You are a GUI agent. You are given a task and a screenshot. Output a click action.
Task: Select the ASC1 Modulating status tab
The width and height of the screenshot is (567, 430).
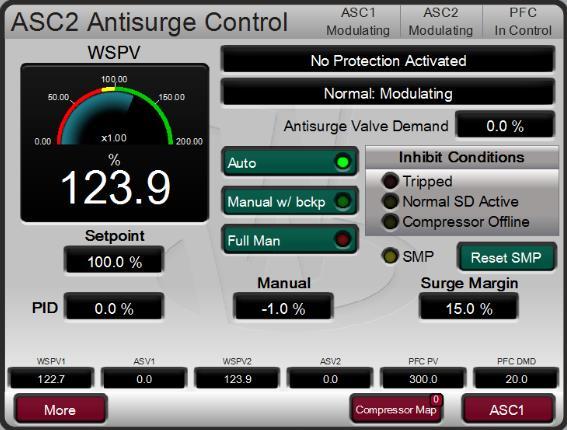click(358, 22)
